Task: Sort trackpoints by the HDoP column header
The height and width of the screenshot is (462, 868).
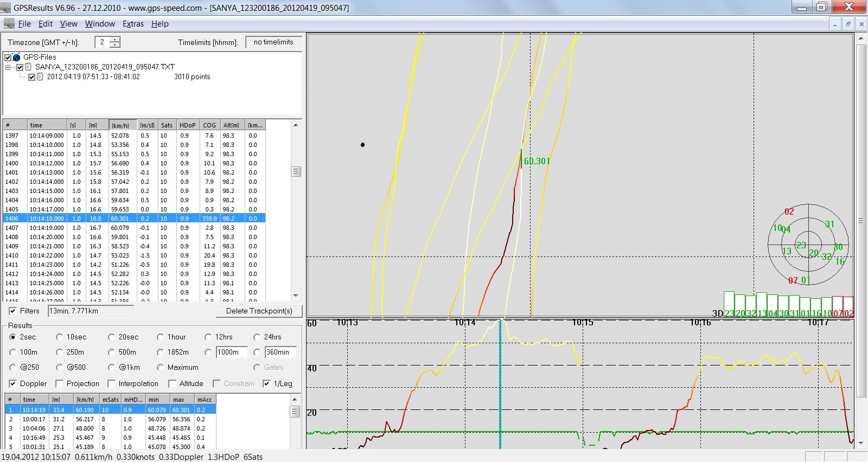Action: click(x=188, y=125)
